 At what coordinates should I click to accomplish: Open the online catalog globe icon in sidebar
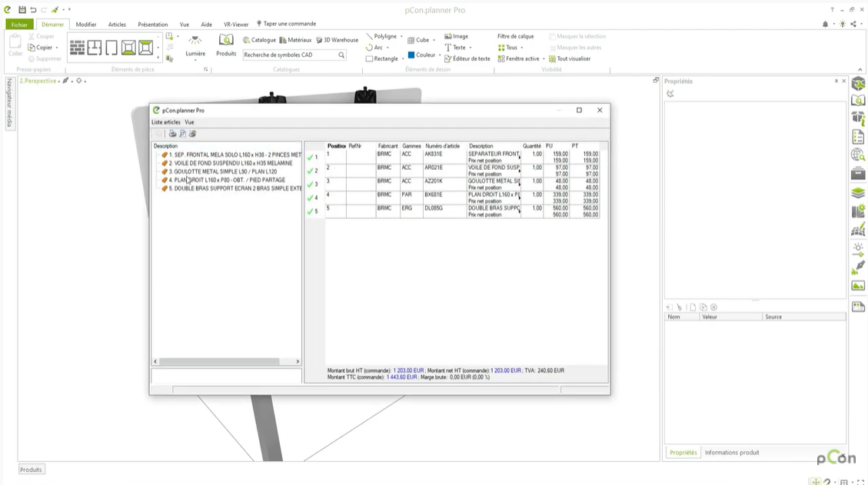pos(858,156)
